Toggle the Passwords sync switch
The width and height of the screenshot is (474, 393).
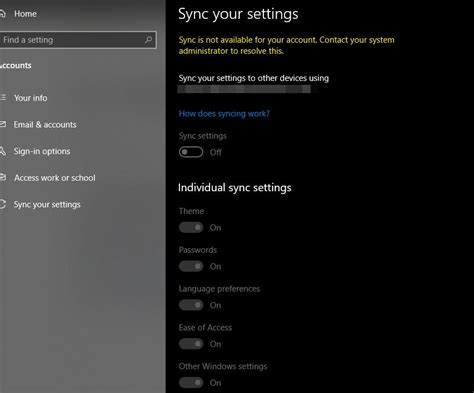(x=191, y=266)
